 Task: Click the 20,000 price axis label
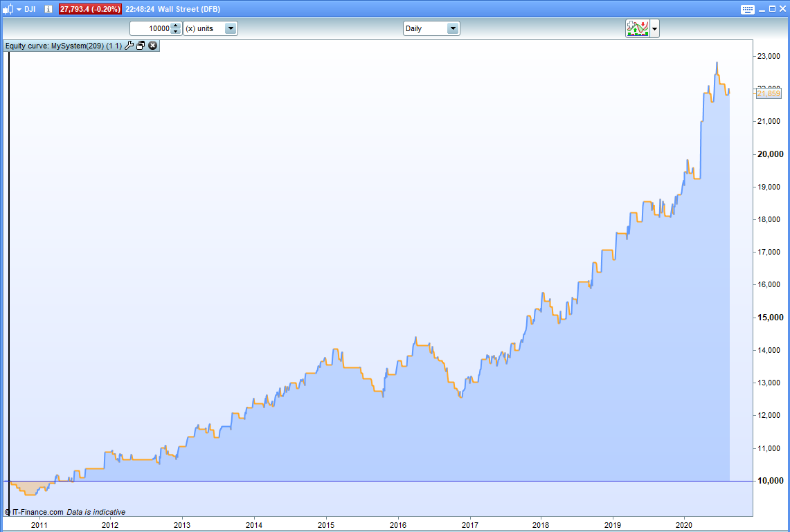pos(771,154)
